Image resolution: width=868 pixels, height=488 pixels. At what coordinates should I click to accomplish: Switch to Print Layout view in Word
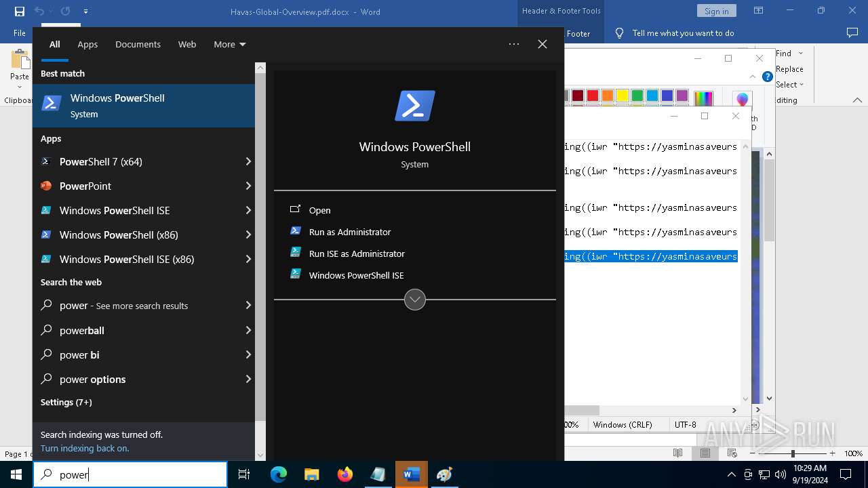tap(705, 453)
